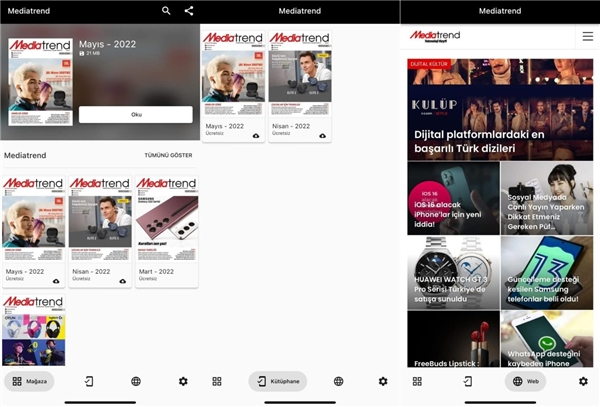Open the settings gear in the store screen's bottom bar

click(x=183, y=381)
